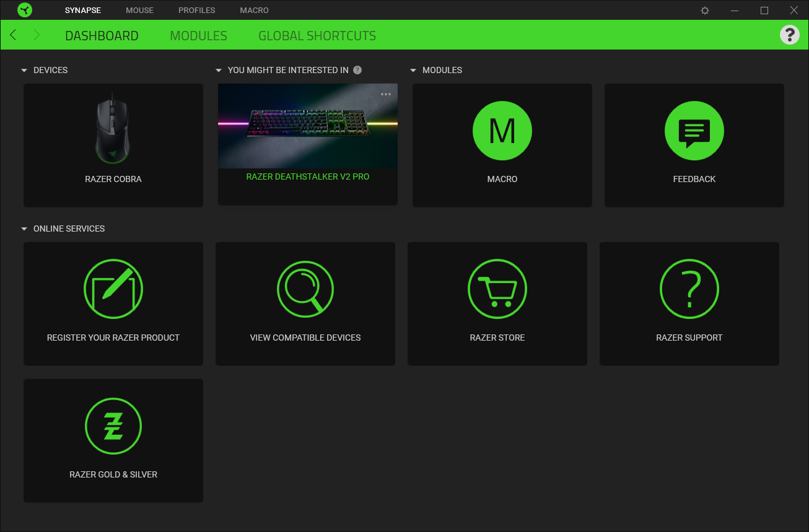Click the DeathStalker keyboard promo image
Viewport: 809px width, 532px height.
[308, 126]
